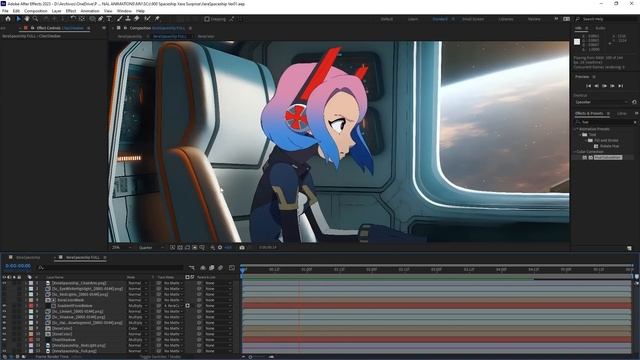The width and height of the screenshot is (640, 360).
Task: Toggle visibility eye of layer 1
Action: pyautogui.click(x=4, y=283)
